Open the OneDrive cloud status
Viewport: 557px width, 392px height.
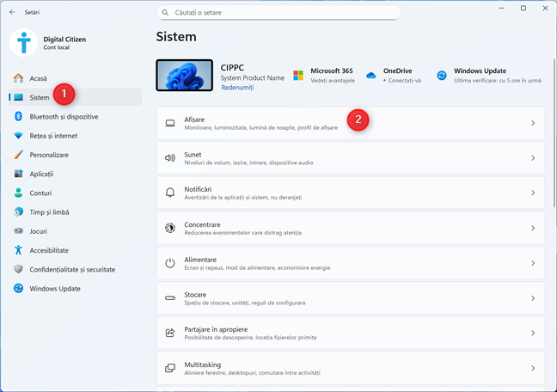tap(395, 75)
